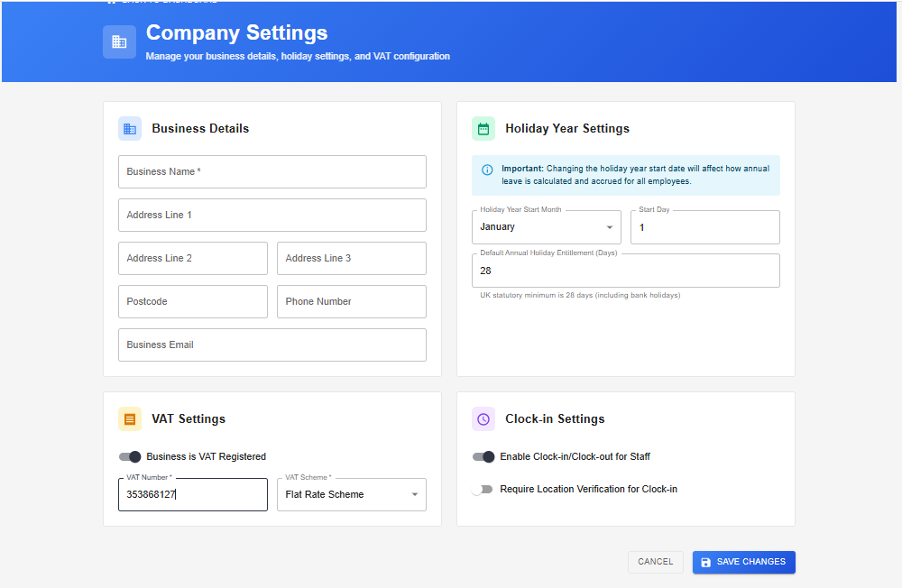Click the VAT Number field
Image resolution: width=902 pixels, height=588 pixels.
click(x=193, y=495)
